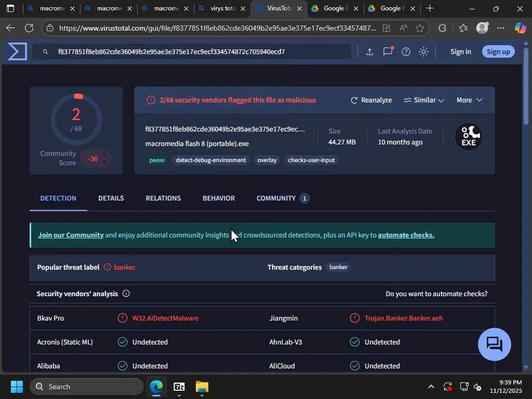Image resolution: width=532 pixels, height=399 pixels.
Task: Click the overlay tag
Action: pyautogui.click(x=267, y=160)
